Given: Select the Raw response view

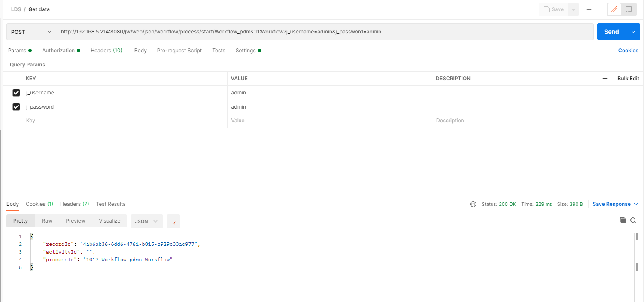Looking at the screenshot, I should pyautogui.click(x=47, y=221).
